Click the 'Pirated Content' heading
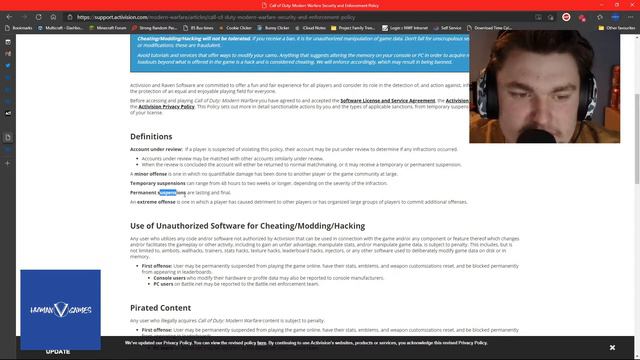 pos(160,308)
